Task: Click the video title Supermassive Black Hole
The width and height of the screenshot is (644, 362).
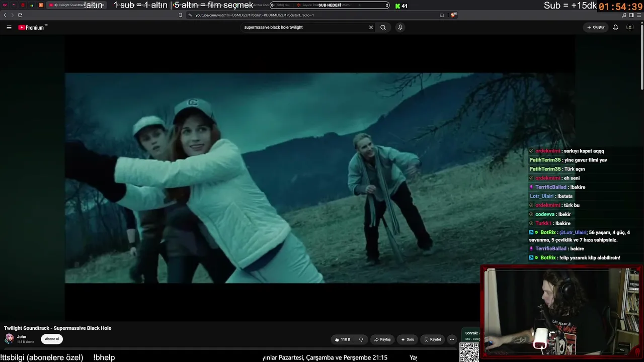Action: coord(58,328)
